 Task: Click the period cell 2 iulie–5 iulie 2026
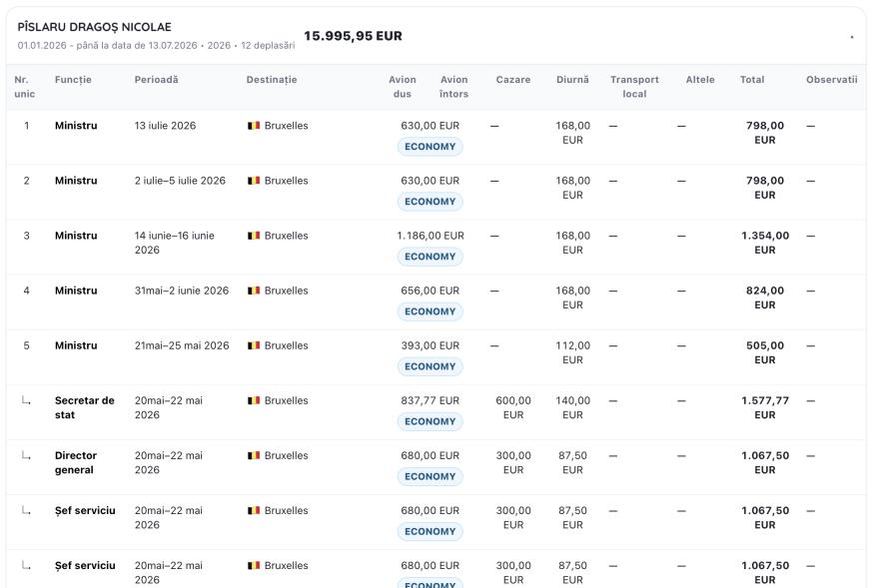pos(180,181)
